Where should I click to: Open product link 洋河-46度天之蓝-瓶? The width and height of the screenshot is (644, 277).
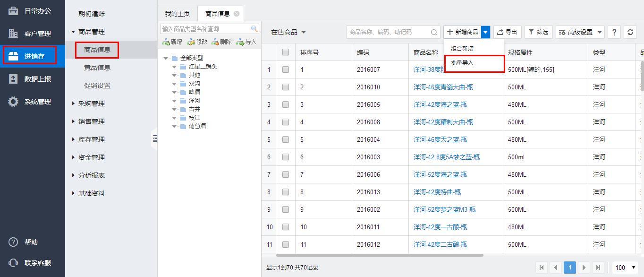point(440,139)
